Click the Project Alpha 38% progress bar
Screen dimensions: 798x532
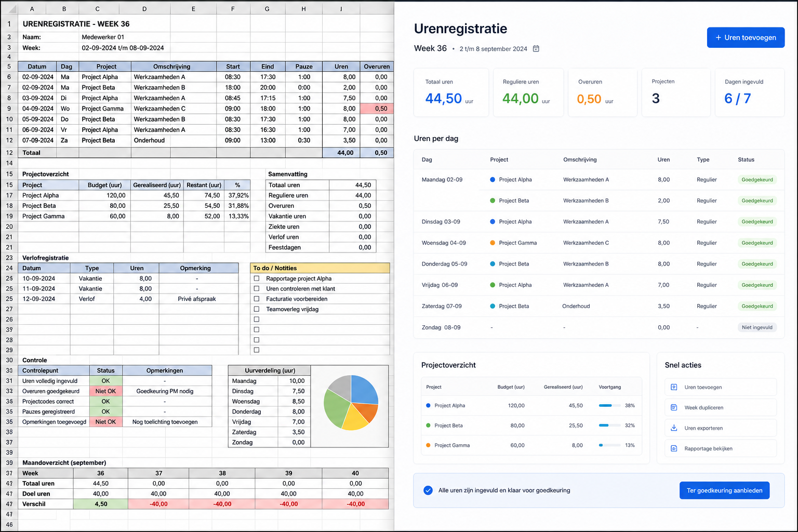(x=609, y=405)
